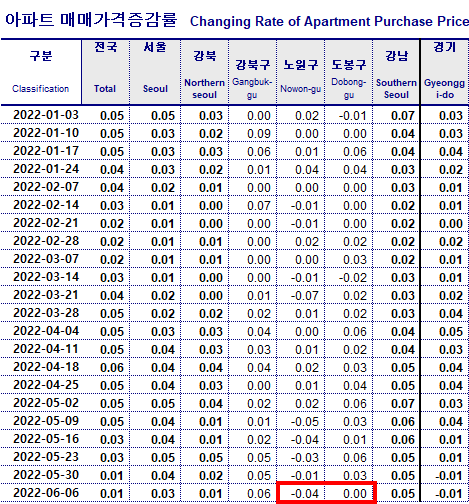Click Gyeonggi-do value -0.01 in 2022-05-30 row
Image resolution: width=469 pixels, height=504 pixels.
coord(448,476)
